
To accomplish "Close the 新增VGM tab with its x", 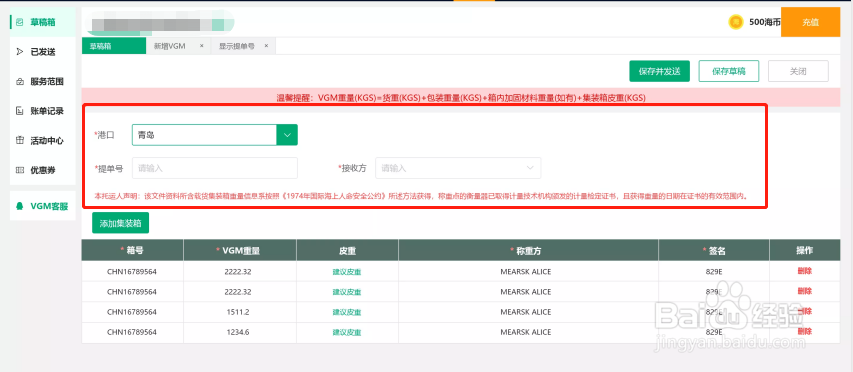I will click(x=201, y=46).
